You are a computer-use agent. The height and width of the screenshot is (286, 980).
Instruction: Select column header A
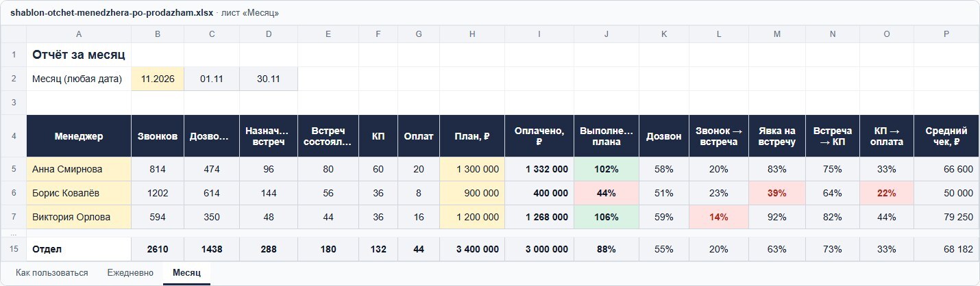[79, 34]
